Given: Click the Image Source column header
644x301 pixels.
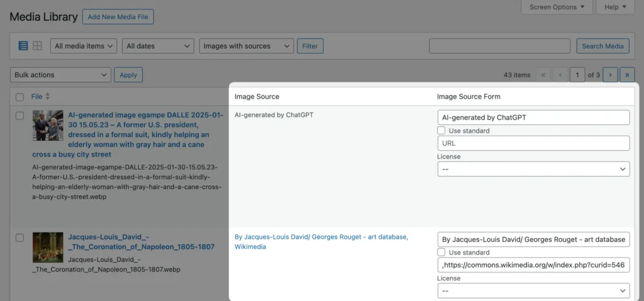Looking at the screenshot, I should (257, 97).
